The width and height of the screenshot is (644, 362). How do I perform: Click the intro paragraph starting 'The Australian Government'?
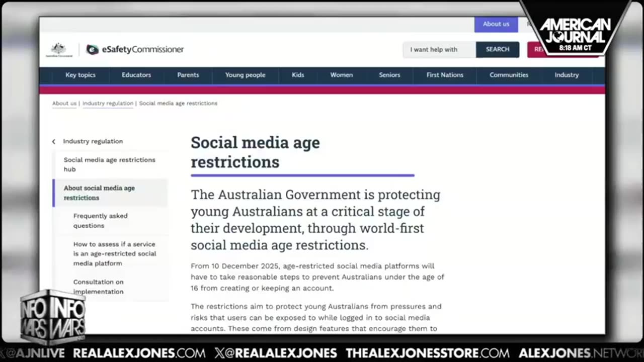[315, 220]
